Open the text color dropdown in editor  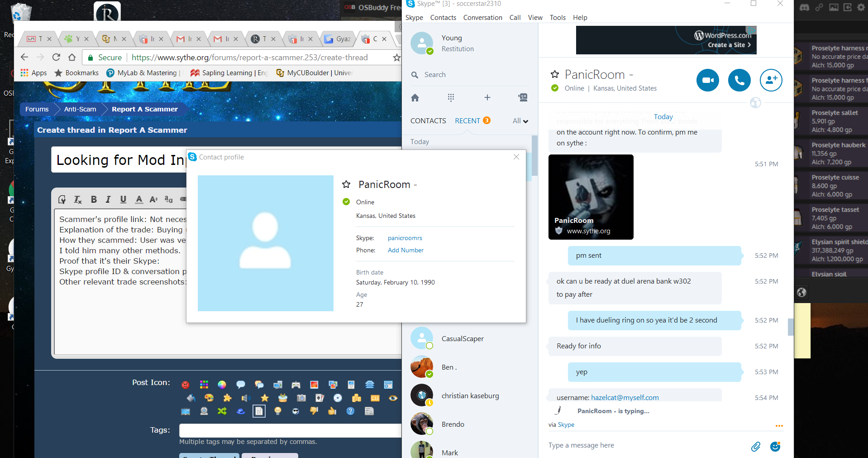point(139,199)
